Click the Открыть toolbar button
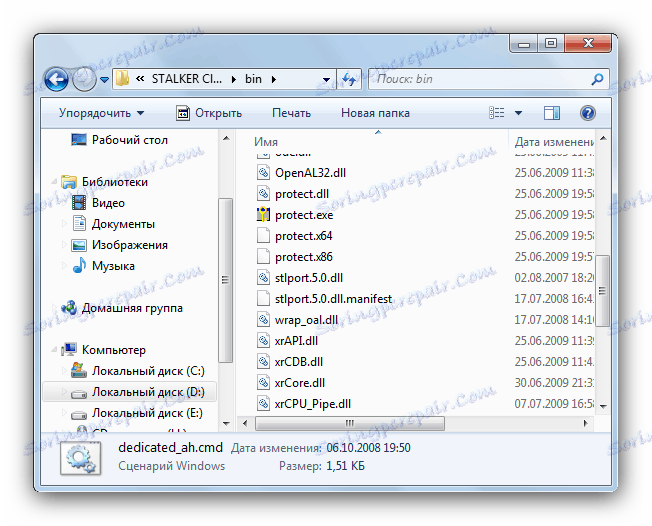The height and width of the screenshot is (526, 652). click(x=209, y=113)
